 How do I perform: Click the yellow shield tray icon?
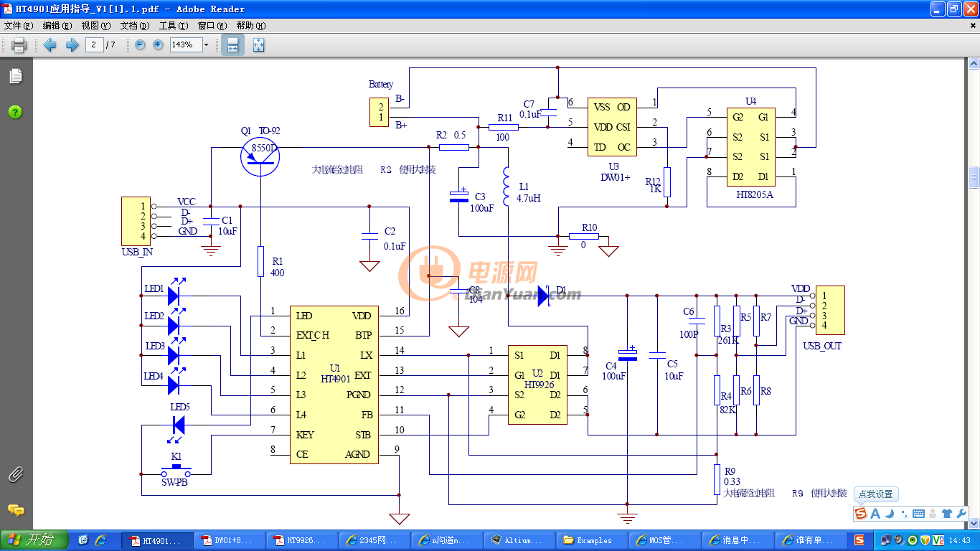pos(925,540)
